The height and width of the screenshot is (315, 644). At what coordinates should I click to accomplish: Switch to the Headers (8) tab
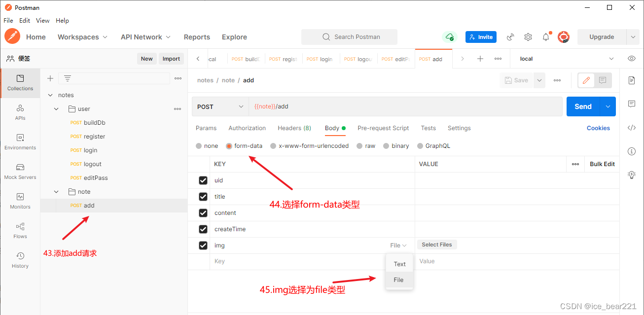[x=294, y=128]
